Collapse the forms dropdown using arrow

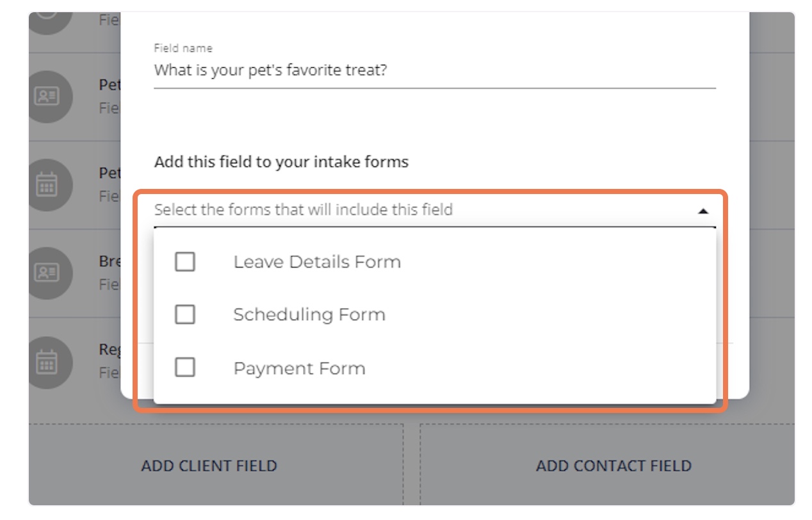702,211
